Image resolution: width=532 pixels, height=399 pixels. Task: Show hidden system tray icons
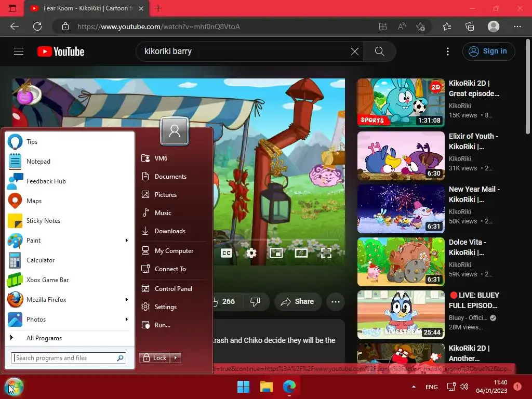point(414,387)
